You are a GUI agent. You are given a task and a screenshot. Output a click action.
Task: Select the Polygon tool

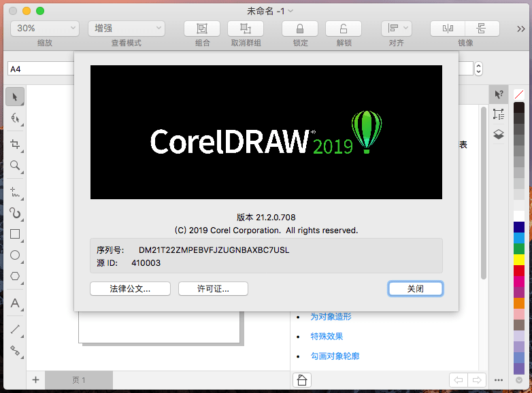(14, 276)
